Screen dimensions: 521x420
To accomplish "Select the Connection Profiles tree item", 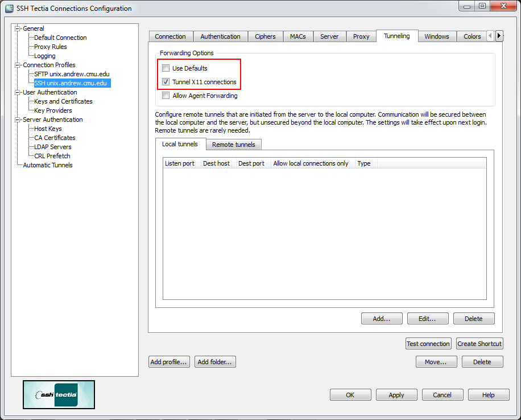I will (x=49, y=65).
